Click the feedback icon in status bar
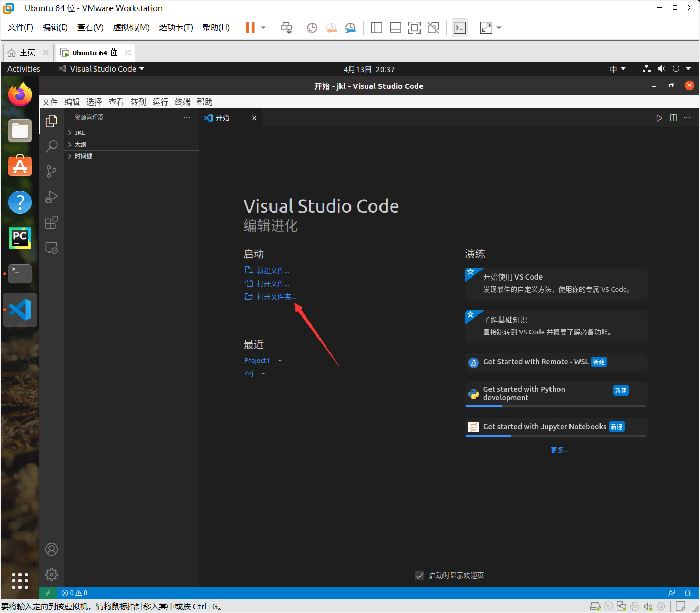This screenshot has width=700, height=613. coord(672,593)
